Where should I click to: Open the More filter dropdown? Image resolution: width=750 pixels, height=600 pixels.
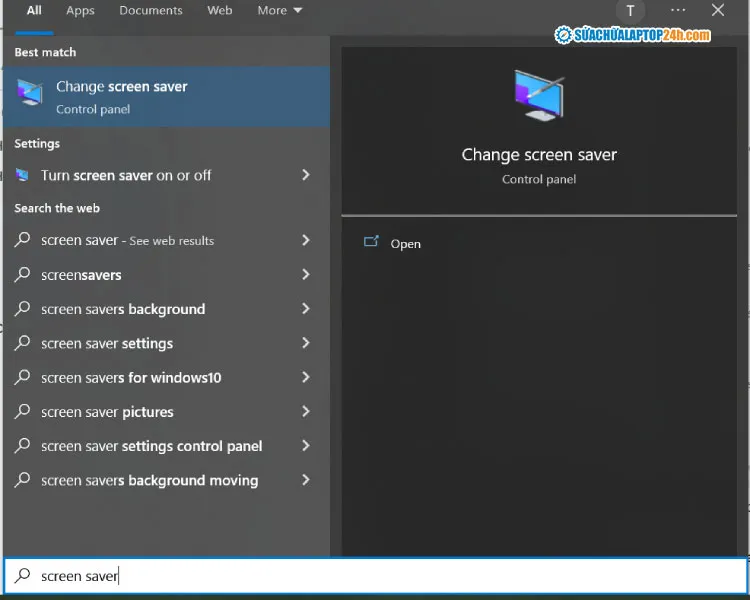coord(280,11)
